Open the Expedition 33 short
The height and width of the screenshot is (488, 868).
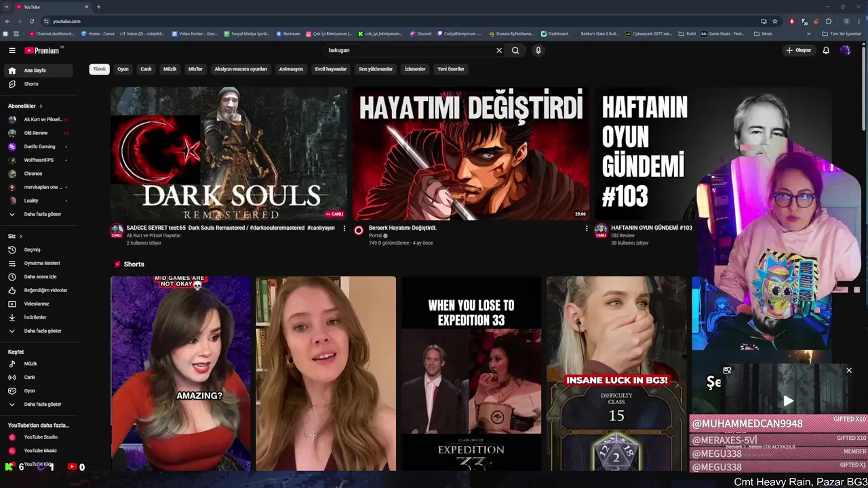coord(471,373)
